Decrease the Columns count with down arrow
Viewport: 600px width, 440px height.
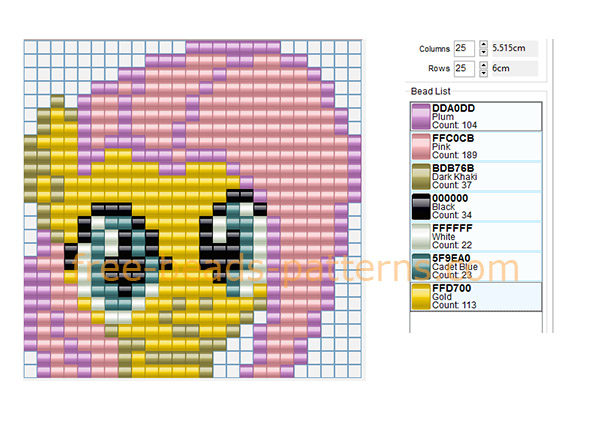(483, 53)
